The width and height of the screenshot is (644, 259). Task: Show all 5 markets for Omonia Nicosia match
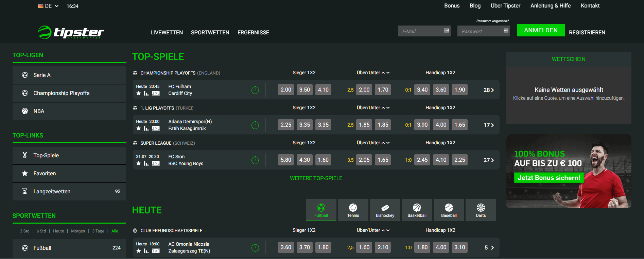coord(489,247)
